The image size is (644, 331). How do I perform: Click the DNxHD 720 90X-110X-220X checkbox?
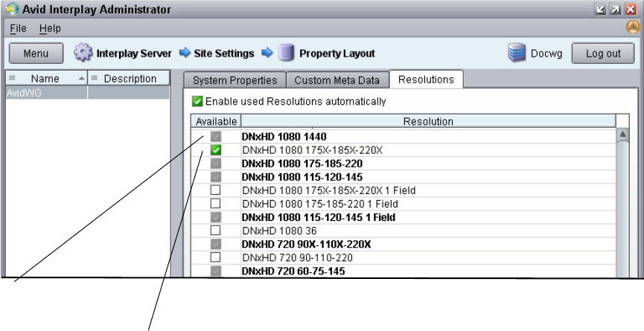click(216, 245)
